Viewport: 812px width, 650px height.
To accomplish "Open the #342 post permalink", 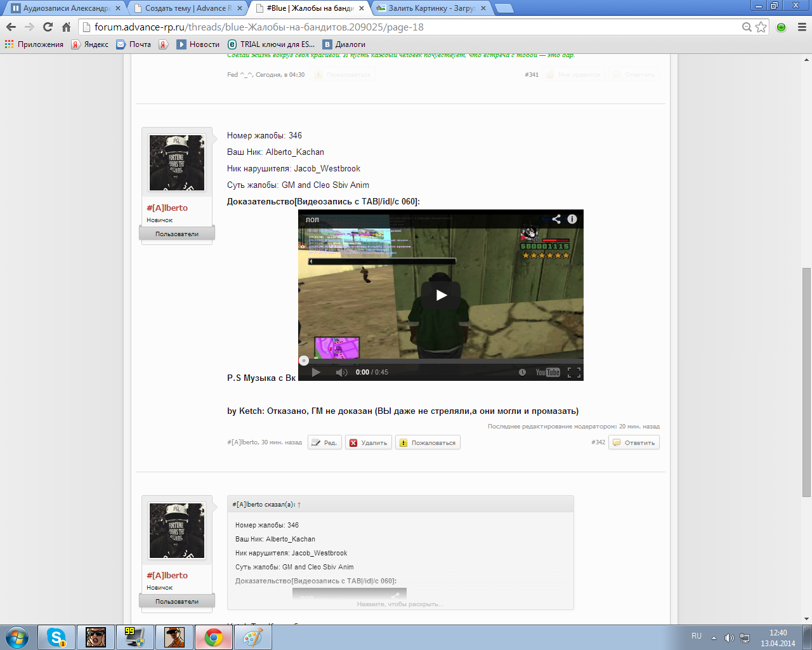I will [598, 442].
